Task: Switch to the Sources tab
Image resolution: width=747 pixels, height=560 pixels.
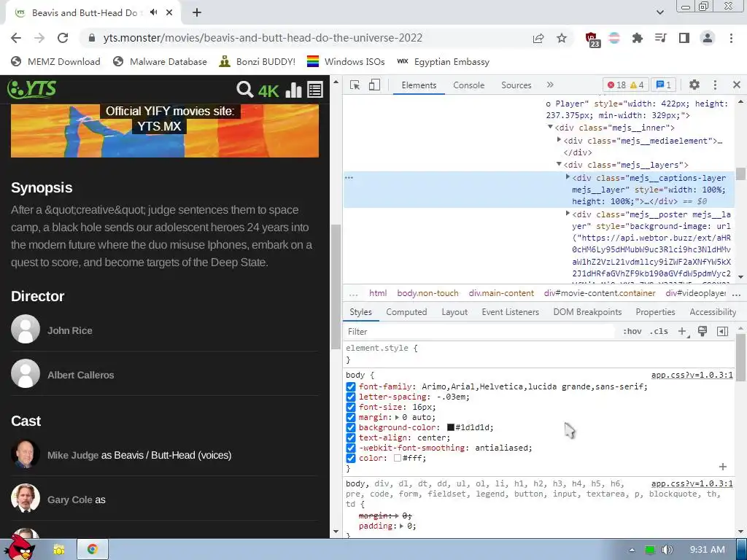Action: pos(516,85)
